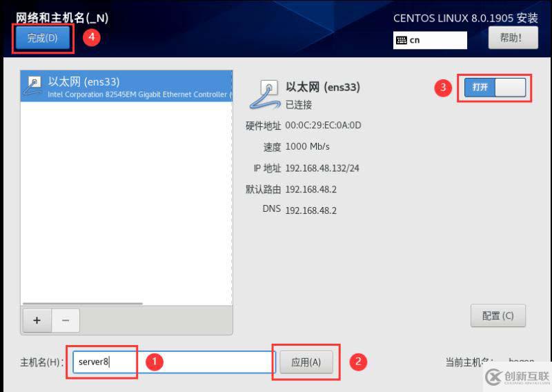Click the large Ethernet cable icon in details
The width and height of the screenshot is (552, 392).
[x=264, y=94]
